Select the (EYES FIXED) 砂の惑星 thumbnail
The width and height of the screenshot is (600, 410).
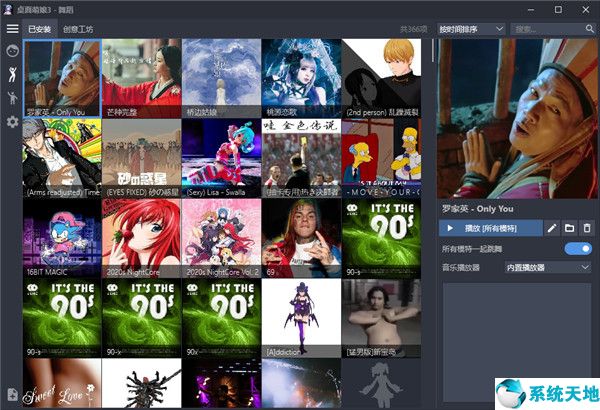point(142,158)
